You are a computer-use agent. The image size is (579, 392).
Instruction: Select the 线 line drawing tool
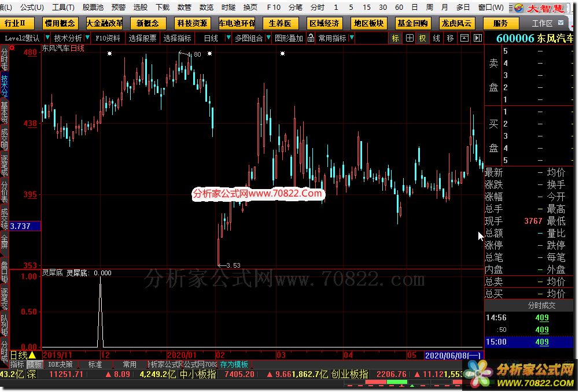pos(437,38)
